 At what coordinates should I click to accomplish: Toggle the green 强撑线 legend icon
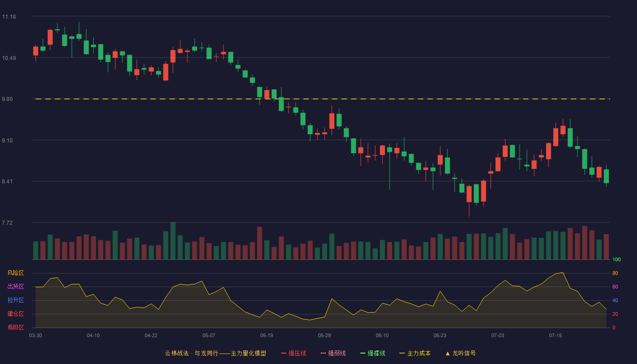(363, 353)
